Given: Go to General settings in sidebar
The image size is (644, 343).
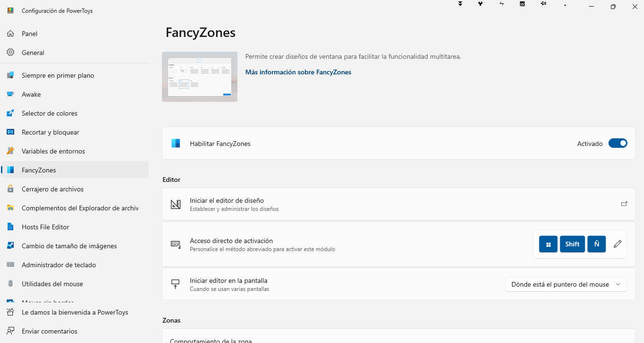Looking at the screenshot, I should pyautogui.click(x=33, y=53).
